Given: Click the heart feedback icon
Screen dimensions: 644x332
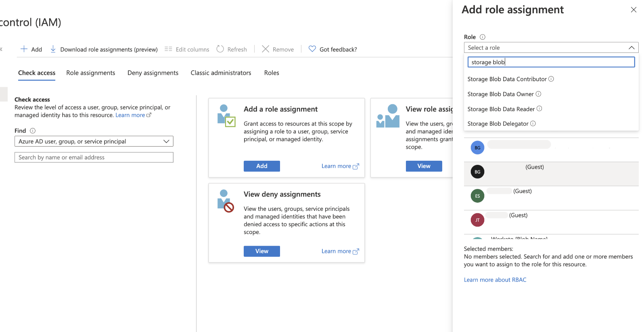Looking at the screenshot, I should tap(312, 49).
